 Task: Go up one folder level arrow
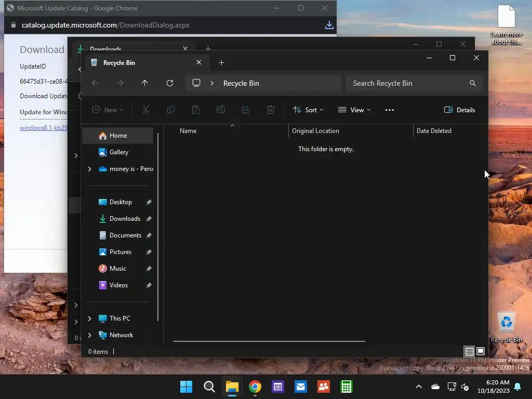click(144, 83)
